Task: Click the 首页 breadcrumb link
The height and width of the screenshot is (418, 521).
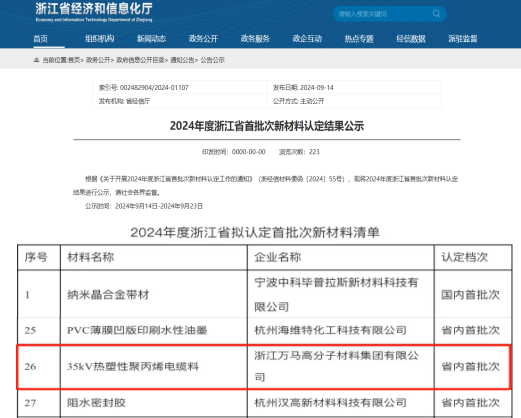Action: pos(74,60)
